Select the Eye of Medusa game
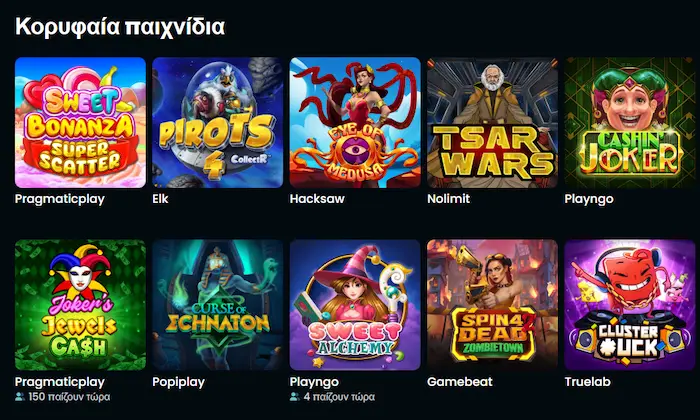Viewport: 700px width, 420px height. tap(355, 122)
